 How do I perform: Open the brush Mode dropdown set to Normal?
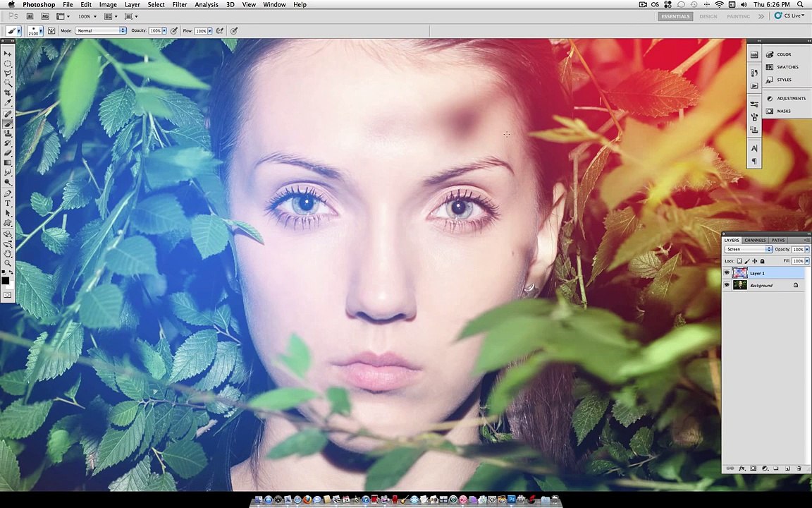101,30
